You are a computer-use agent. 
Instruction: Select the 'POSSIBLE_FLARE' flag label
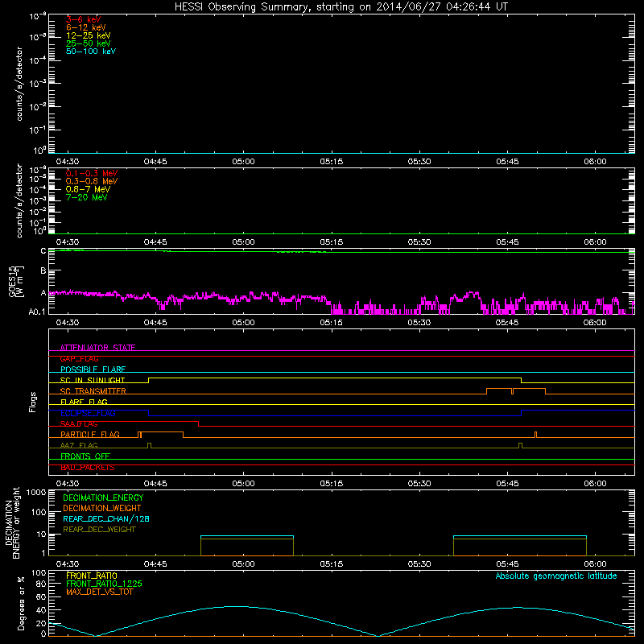[x=93, y=369]
